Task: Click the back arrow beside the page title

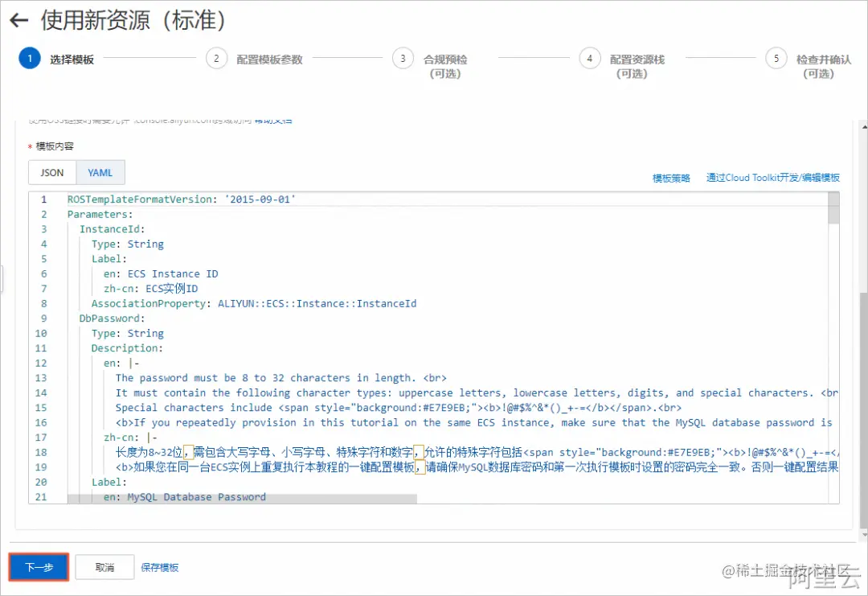Action: 18,20
